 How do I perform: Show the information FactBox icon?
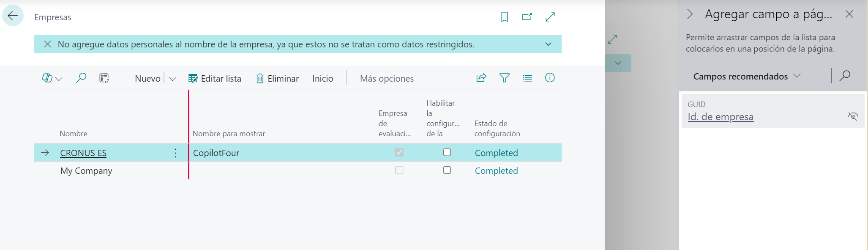click(549, 78)
